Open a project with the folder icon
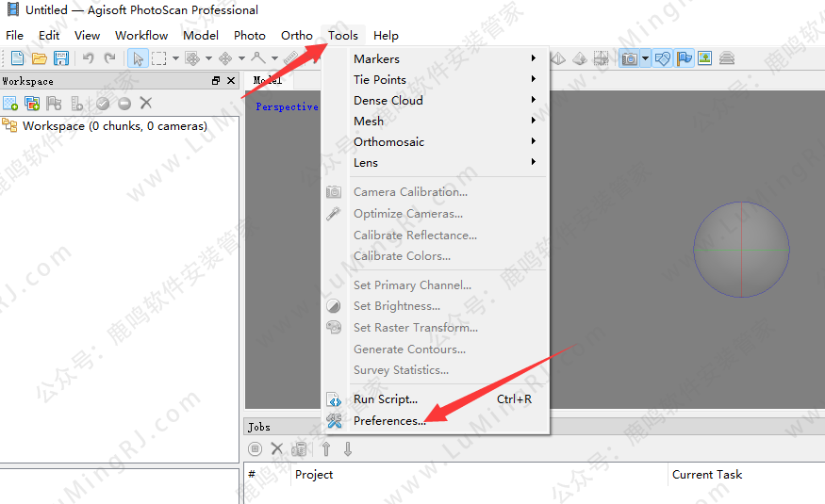The height and width of the screenshot is (504, 825). click(x=39, y=58)
